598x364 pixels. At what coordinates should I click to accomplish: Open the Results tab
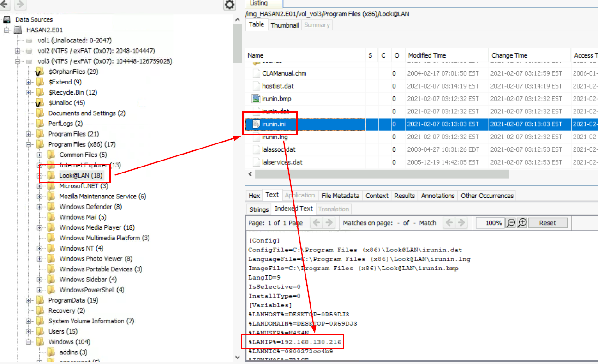coord(405,196)
